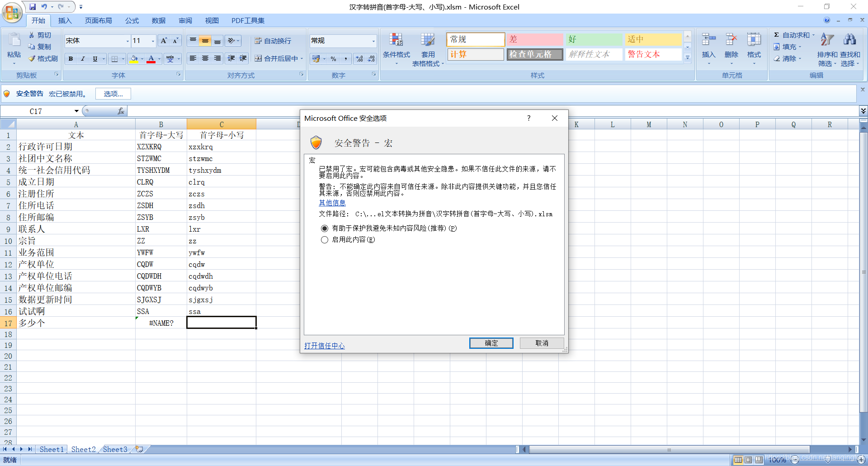Open the PDF工具集 tab
This screenshot has height=466, width=868.
point(248,20)
